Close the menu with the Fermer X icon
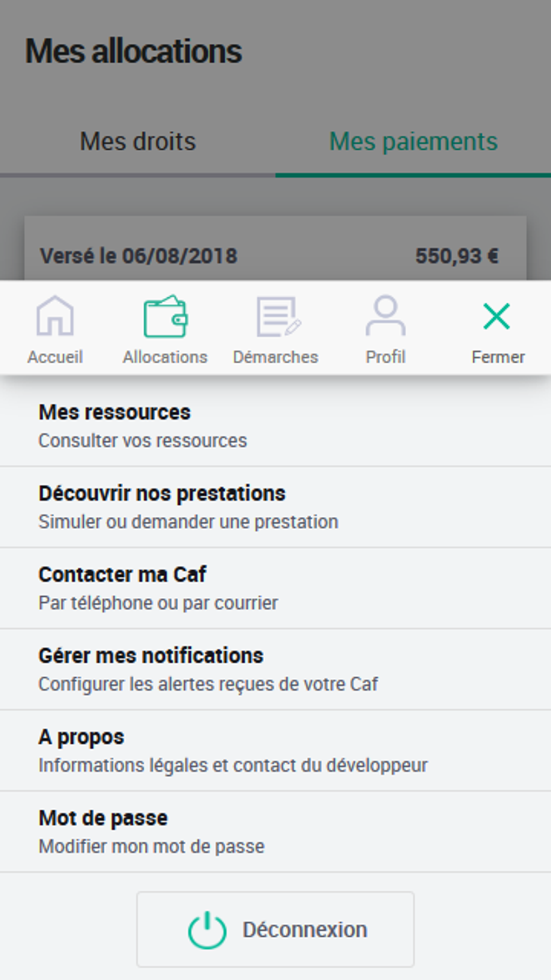 coord(497,316)
